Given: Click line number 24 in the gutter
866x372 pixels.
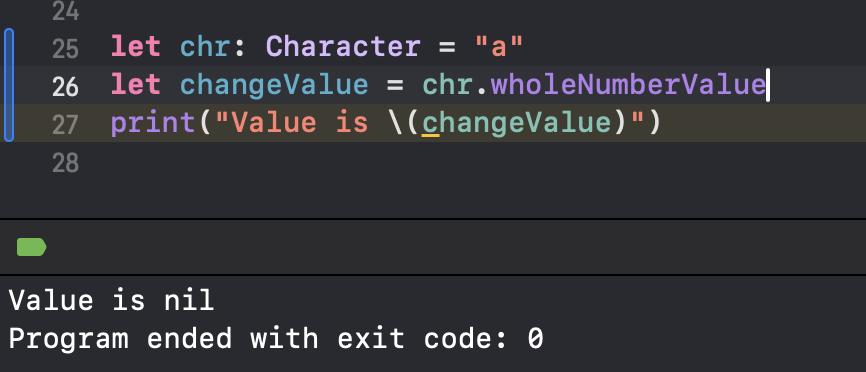Looking at the screenshot, I should (x=65, y=10).
